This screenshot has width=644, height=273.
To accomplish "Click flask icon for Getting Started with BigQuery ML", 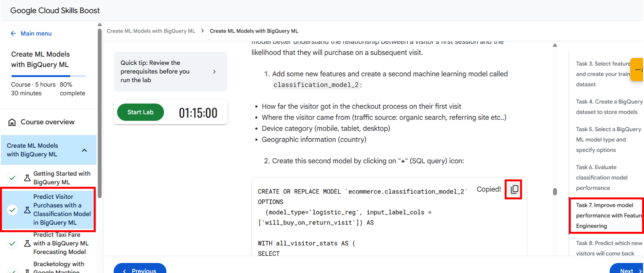I will point(27,178).
